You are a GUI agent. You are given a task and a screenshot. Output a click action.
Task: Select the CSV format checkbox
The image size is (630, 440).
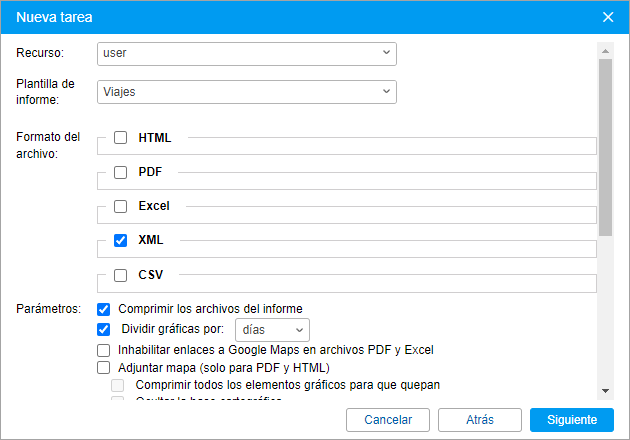[121, 275]
